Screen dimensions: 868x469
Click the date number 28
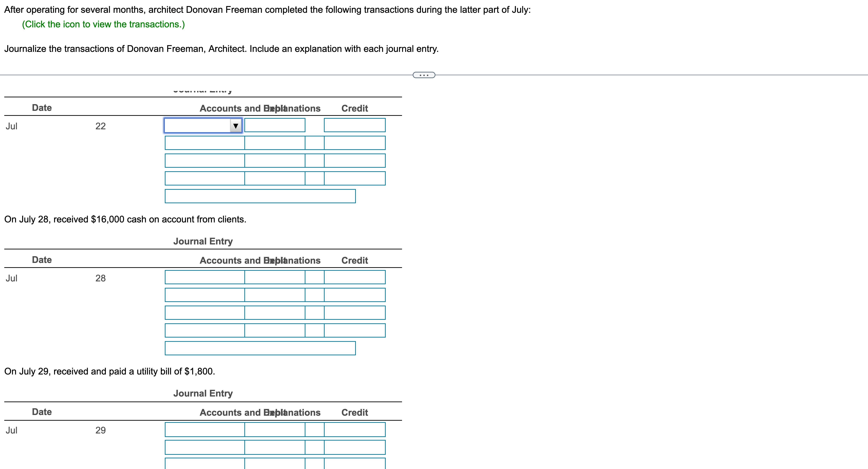(100, 278)
